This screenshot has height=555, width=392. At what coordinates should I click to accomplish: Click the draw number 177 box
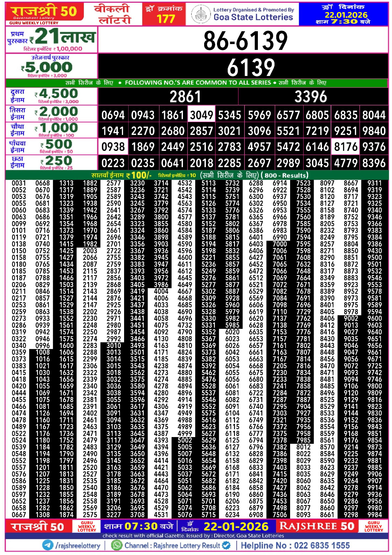click(165, 15)
